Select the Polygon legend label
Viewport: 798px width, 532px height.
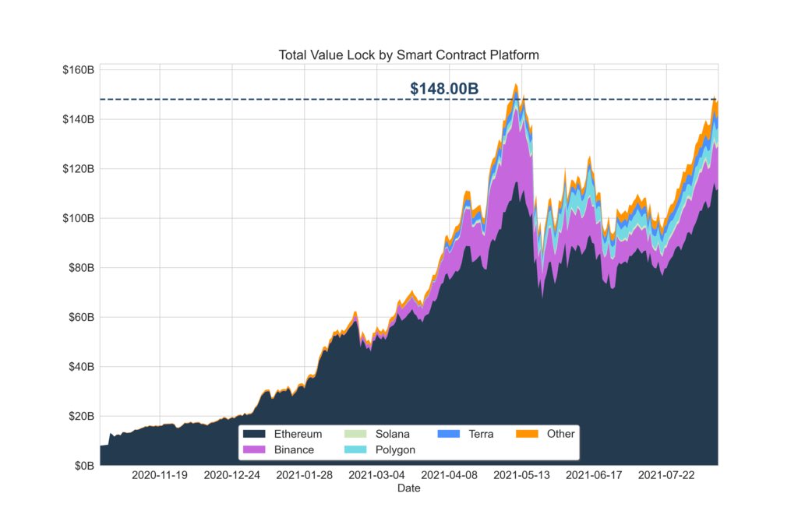coord(395,450)
